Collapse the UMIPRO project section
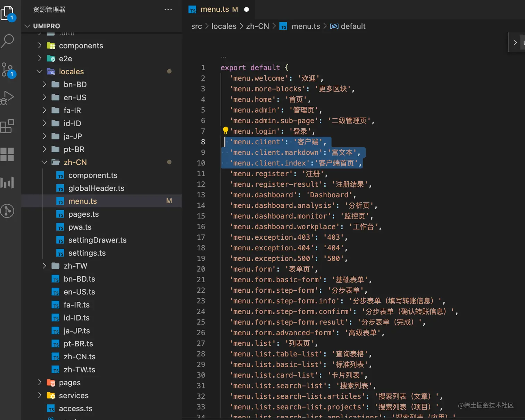 (27, 26)
